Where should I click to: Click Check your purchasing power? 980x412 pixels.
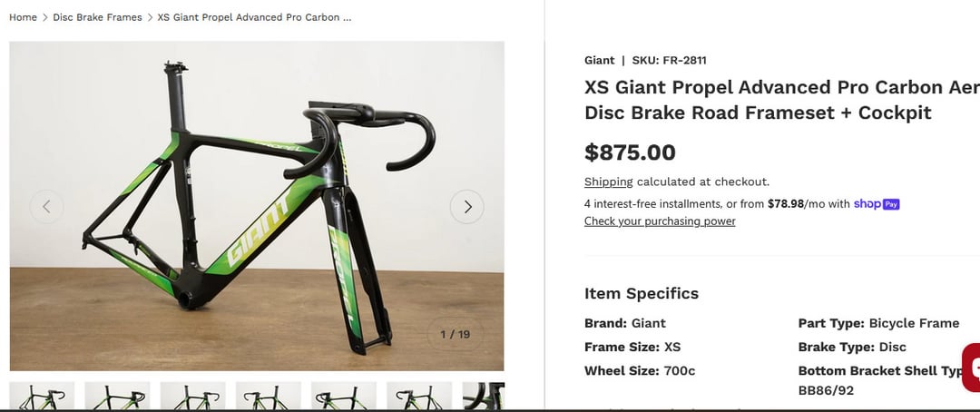tap(660, 221)
